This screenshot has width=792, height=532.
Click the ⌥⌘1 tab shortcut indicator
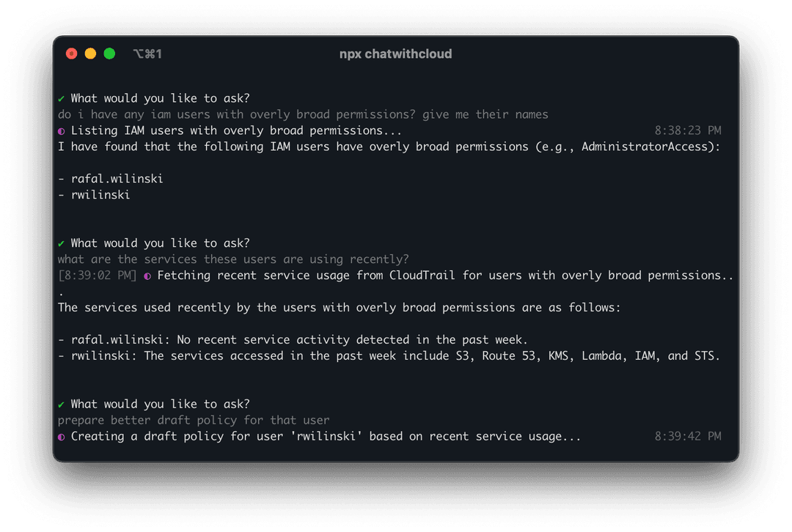point(147,53)
